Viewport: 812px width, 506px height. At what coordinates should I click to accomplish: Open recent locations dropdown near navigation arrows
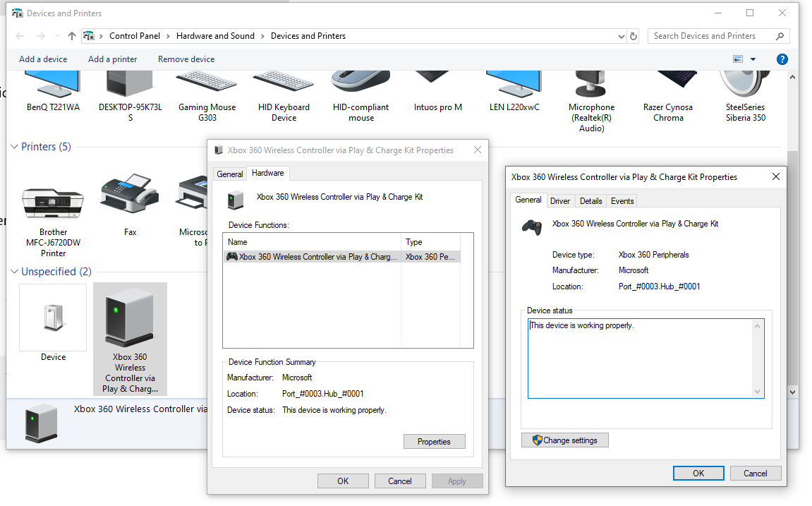pyautogui.click(x=57, y=36)
